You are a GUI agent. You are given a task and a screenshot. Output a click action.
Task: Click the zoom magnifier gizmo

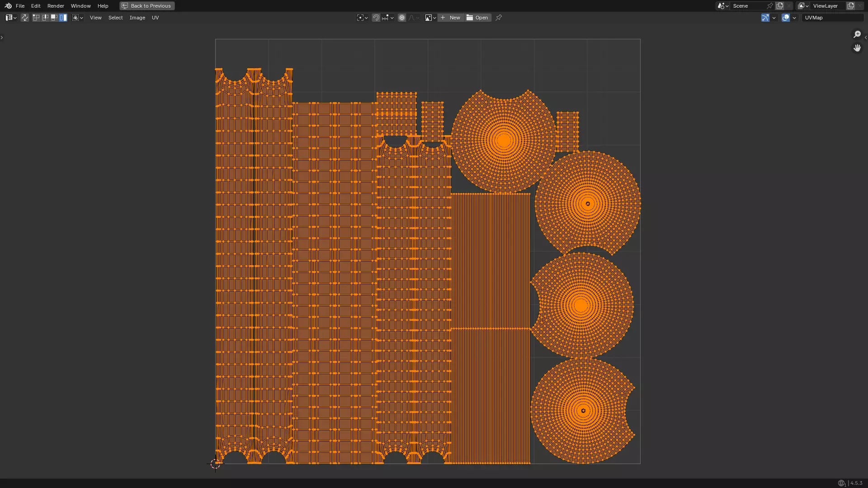pyautogui.click(x=857, y=35)
